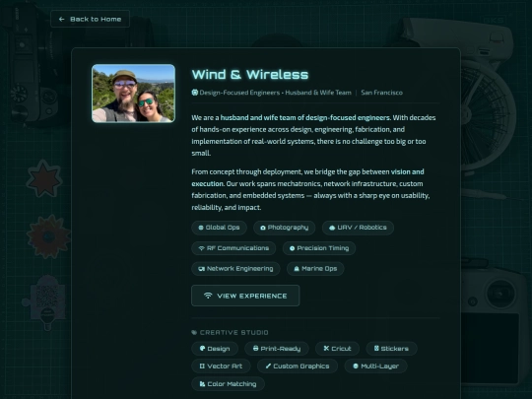Open the View Experience button
532x399 pixels.
click(x=245, y=296)
